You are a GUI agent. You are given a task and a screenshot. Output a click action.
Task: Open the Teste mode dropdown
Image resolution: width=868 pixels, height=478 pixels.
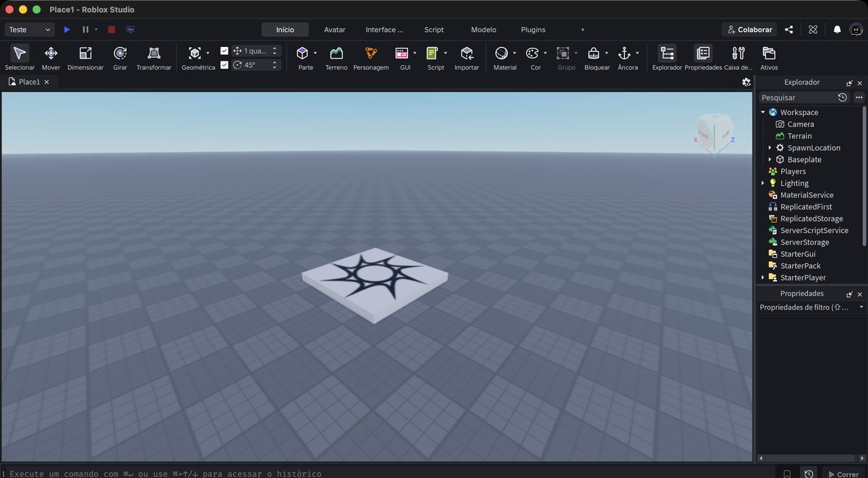tap(30, 30)
